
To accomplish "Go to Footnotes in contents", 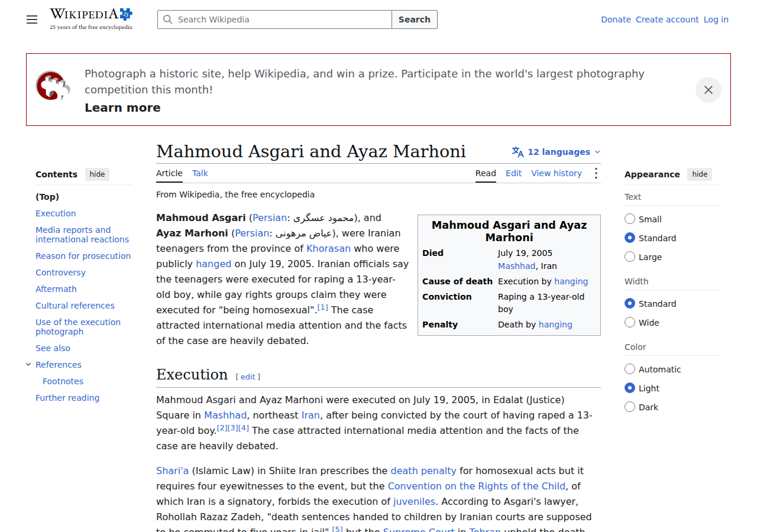I will [63, 381].
